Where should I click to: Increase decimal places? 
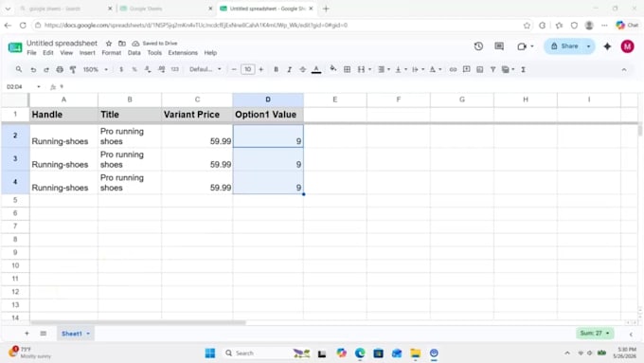[x=161, y=69]
